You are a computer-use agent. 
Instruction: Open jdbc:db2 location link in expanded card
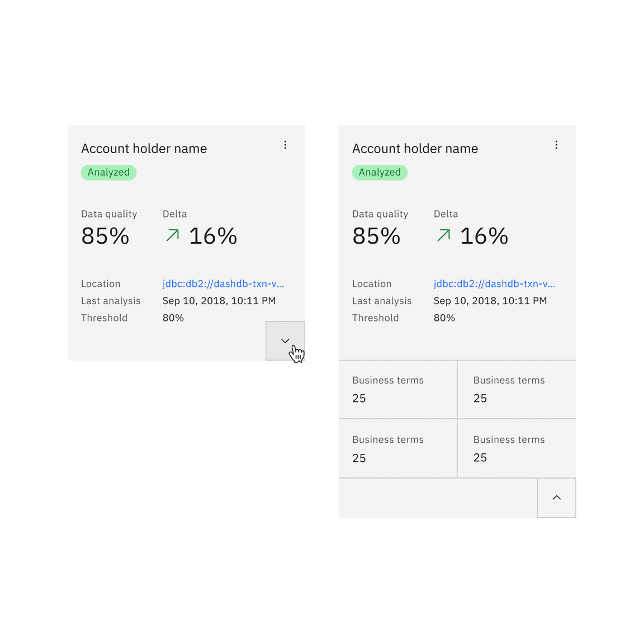pyautogui.click(x=494, y=283)
